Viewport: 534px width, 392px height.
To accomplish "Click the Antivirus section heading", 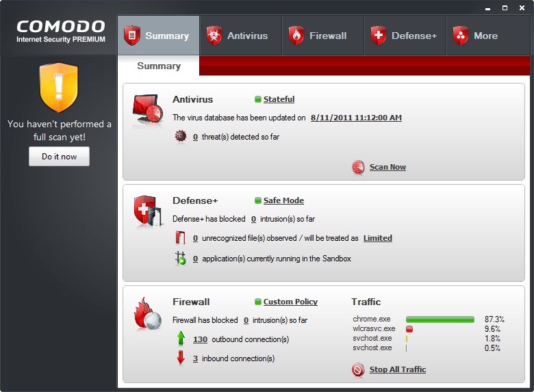I will [193, 99].
